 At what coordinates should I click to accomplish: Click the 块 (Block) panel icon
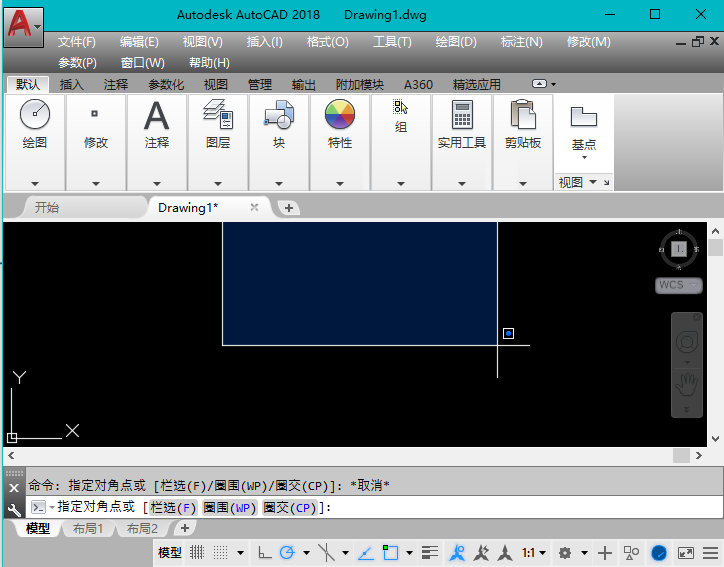click(x=279, y=116)
